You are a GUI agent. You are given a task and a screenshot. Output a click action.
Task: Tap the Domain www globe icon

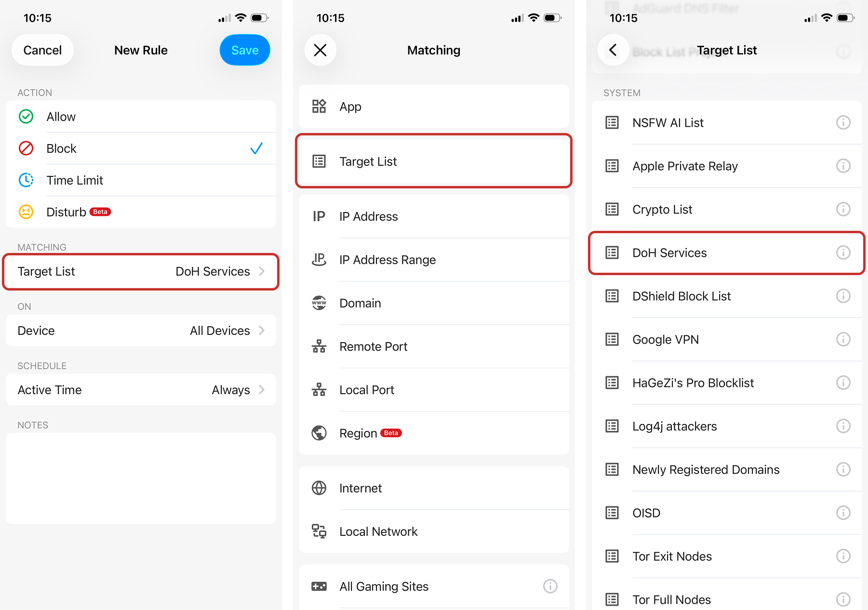click(319, 303)
